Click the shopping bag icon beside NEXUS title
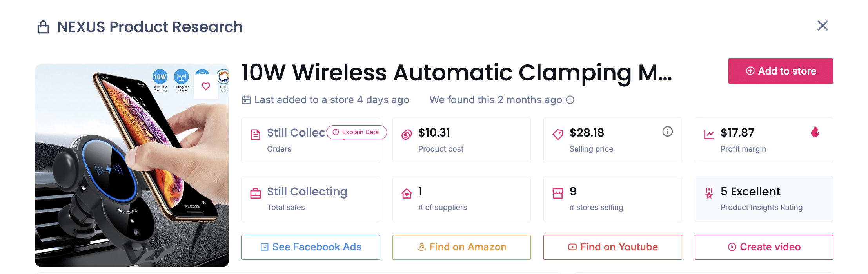This screenshot has width=868, height=274. (43, 27)
